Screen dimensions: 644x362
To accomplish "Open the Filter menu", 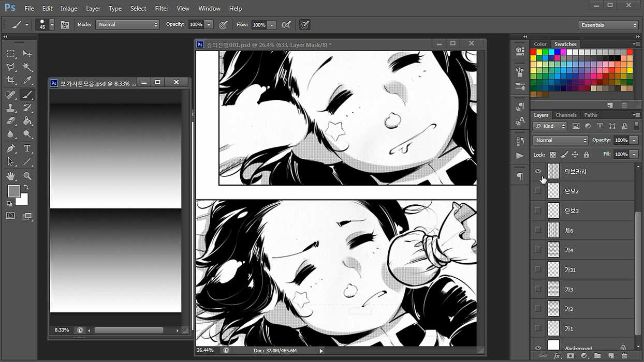I will point(162,8).
